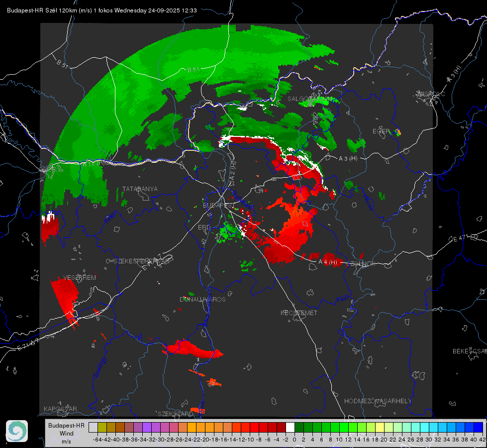Image resolution: width=487 pixels, height=448 pixels.
Task: Select the ÉRD city label
Action: [x=204, y=227]
